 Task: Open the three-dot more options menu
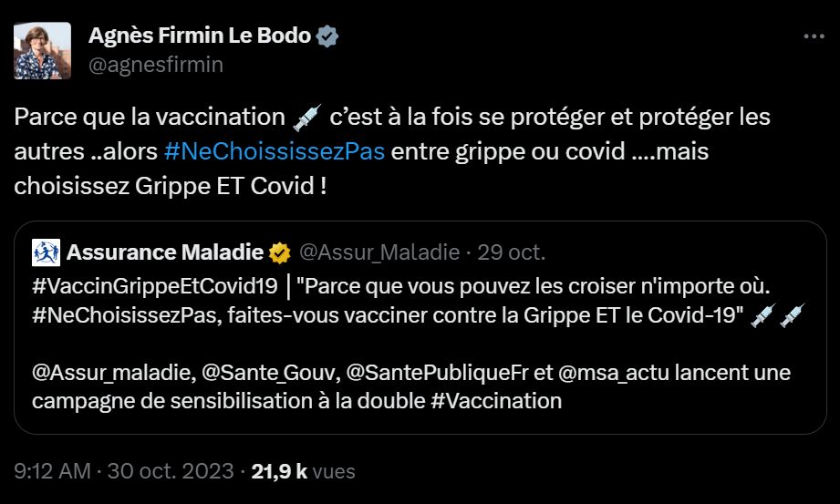[x=813, y=37]
